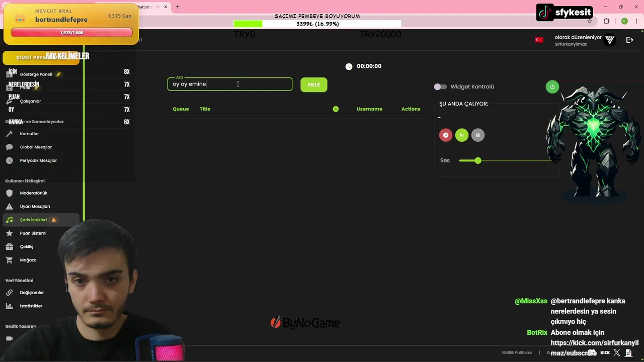Viewport: 644px width, 362px height.
Task: Open a new browser tab
Action: pos(178,7)
